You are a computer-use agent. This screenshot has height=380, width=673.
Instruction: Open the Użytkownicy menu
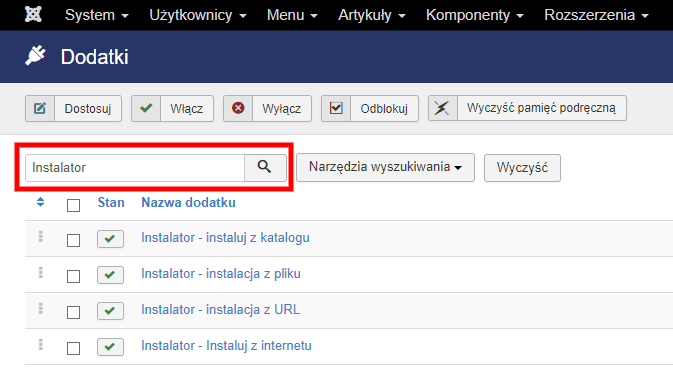198,15
